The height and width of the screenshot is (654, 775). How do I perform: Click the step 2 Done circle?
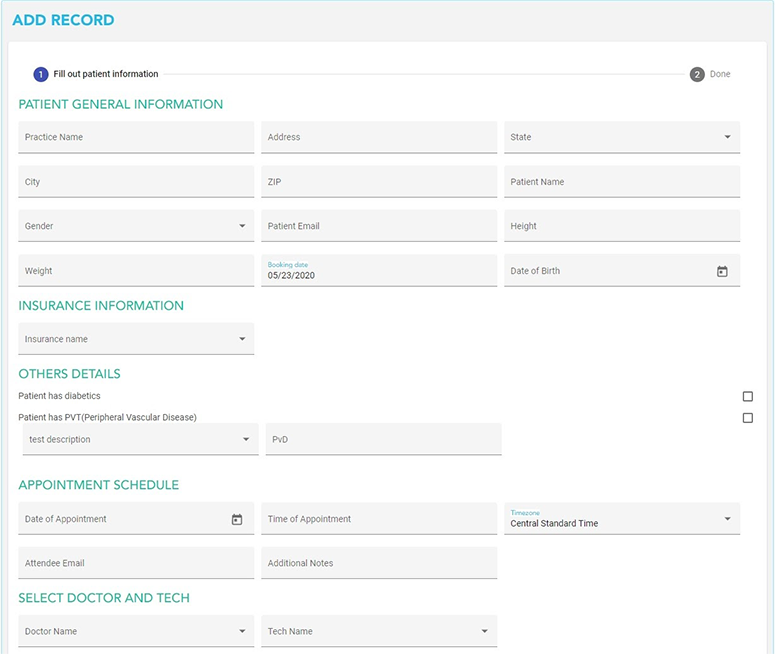(697, 74)
